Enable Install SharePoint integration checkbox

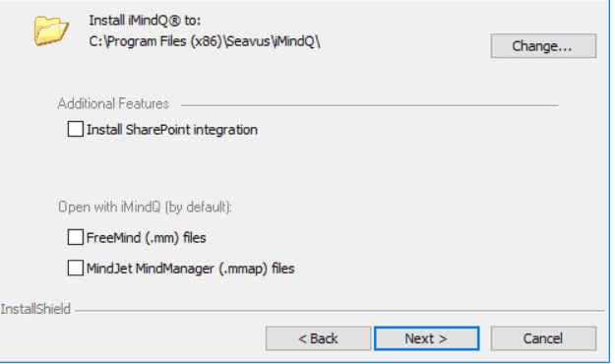click(x=76, y=129)
